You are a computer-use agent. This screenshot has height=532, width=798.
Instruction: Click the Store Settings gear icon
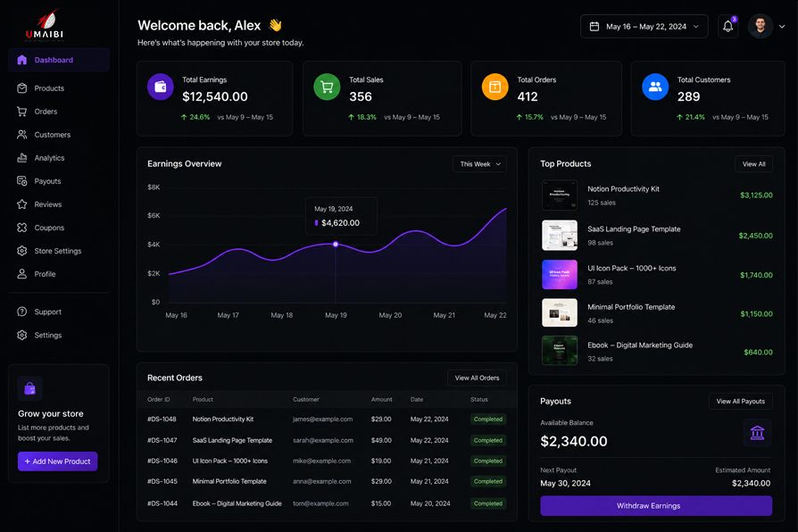(x=22, y=251)
